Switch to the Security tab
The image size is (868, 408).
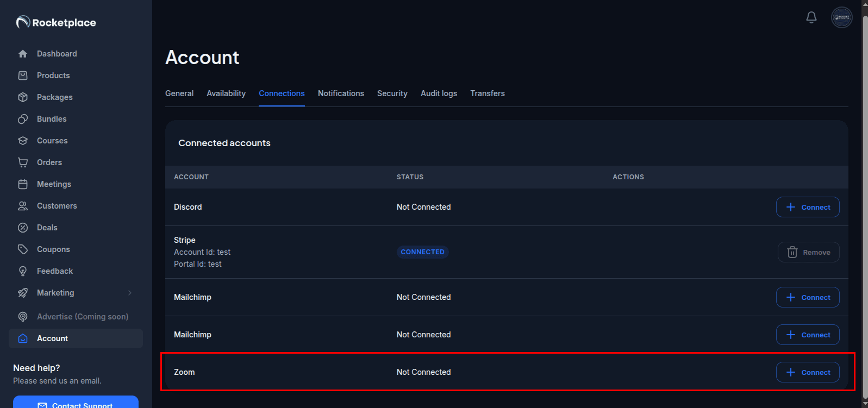pos(392,93)
